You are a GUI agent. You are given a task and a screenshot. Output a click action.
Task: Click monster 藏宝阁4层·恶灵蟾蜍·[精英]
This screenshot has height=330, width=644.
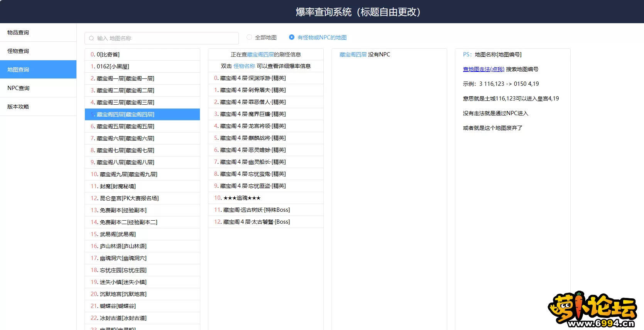(266, 150)
